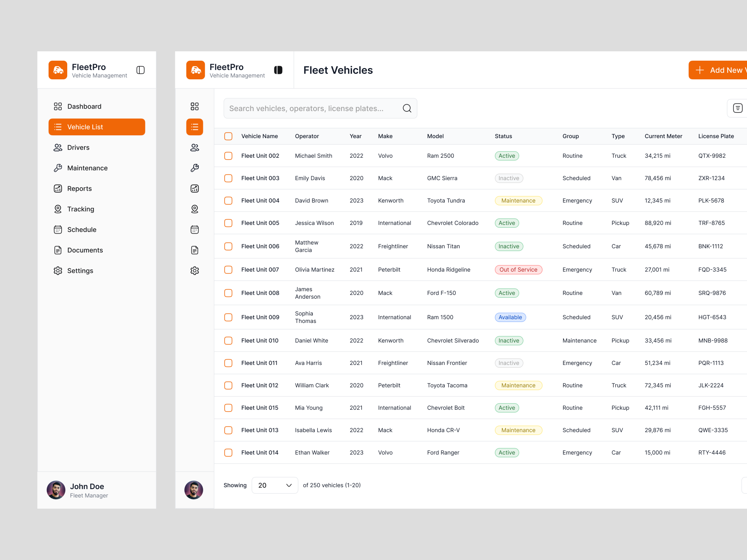Open Dashboard from the collapsed icon sidebar

[195, 106]
